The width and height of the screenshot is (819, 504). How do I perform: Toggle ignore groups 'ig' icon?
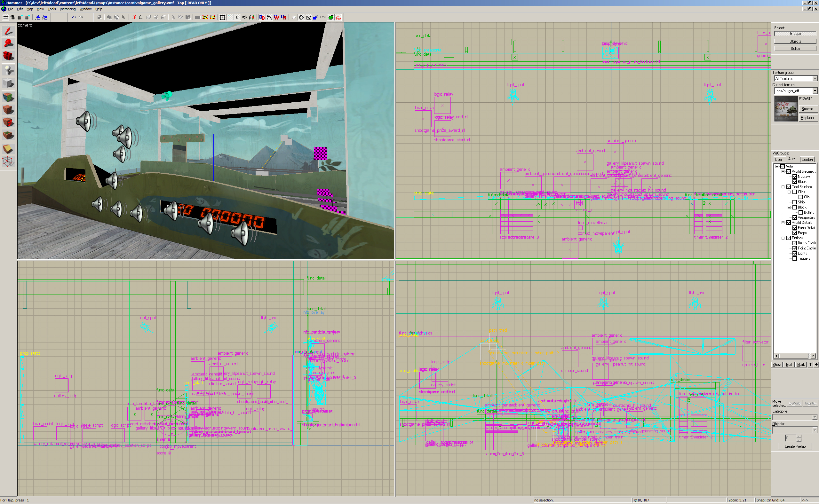(x=124, y=17)
